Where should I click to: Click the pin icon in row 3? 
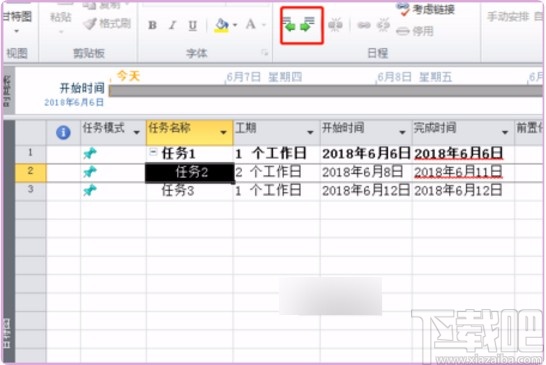click(90, 190)
